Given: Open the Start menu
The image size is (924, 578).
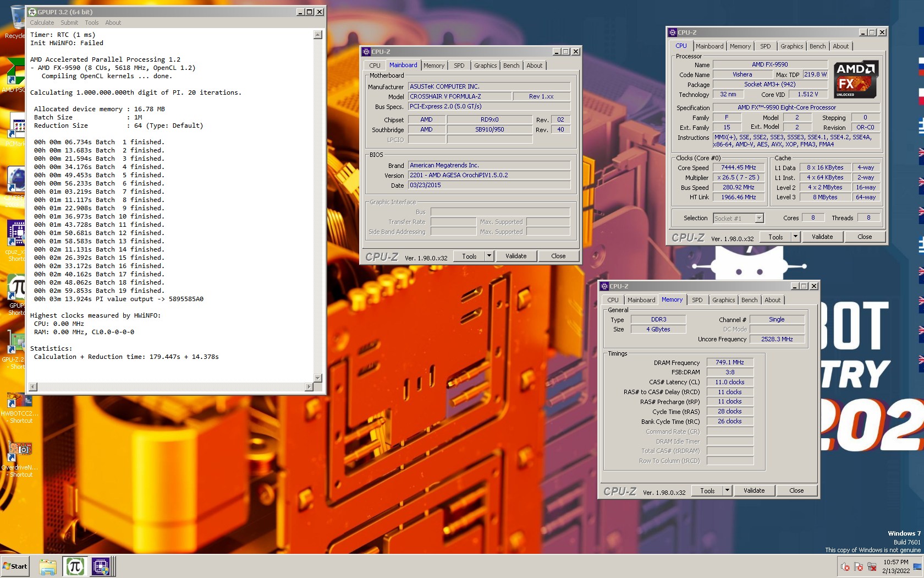Looking at the screenshot, I should click(15, 566).
